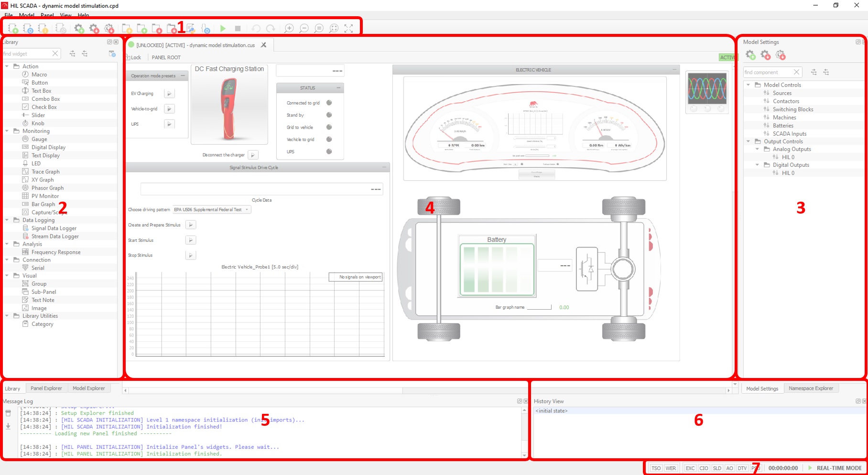
Task: Start the simulation with the green play icon
Action: tap(223, 29)
